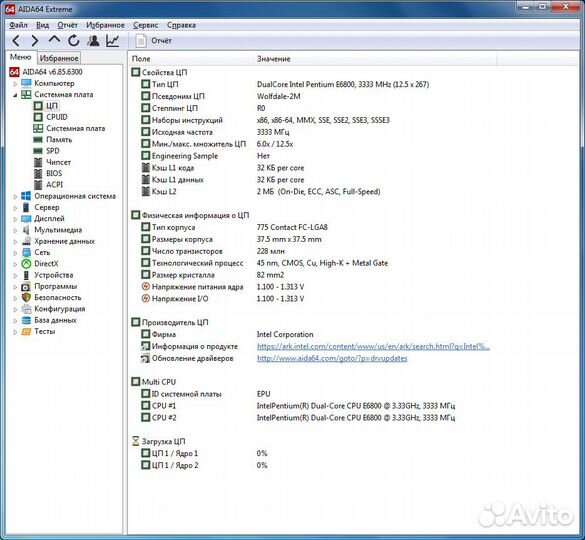The image size is (585, 540).
Task: Go forward with the right arrow toolbar icon
Action: [x=35, y=40]
